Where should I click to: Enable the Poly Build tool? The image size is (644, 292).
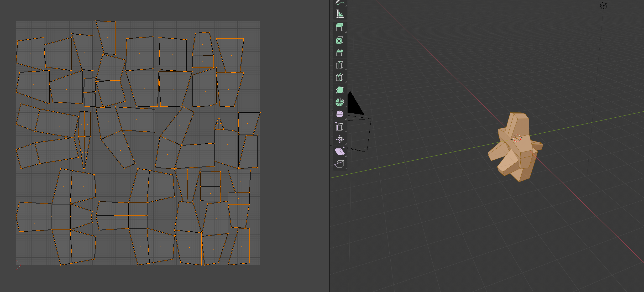(x=340, y=89)
